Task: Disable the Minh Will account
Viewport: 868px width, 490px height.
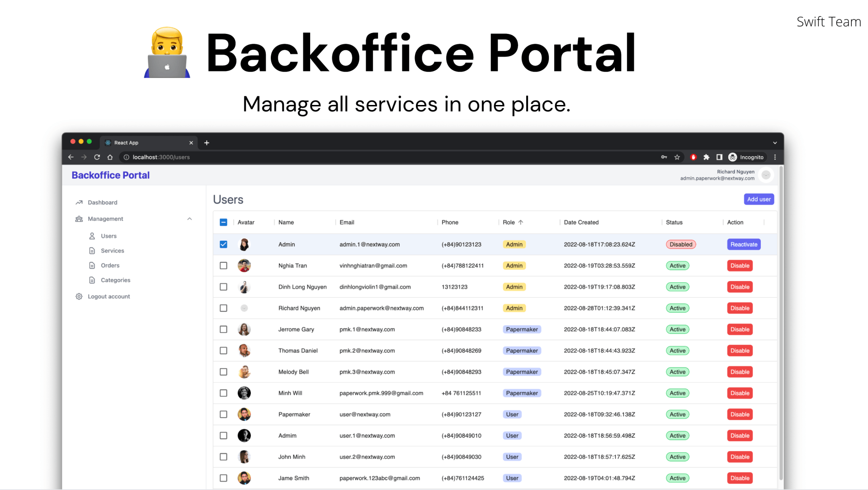Action: 740,393
